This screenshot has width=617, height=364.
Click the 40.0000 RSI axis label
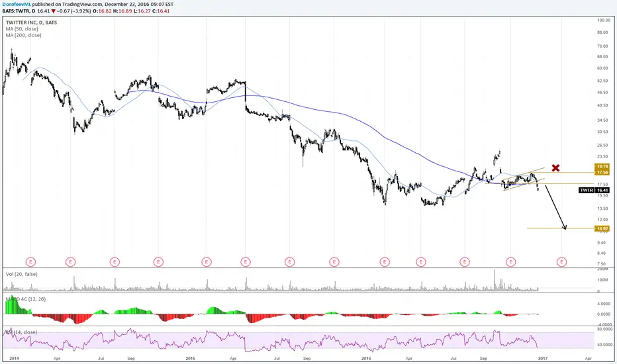pyautogui.click(x=604, y=345)
